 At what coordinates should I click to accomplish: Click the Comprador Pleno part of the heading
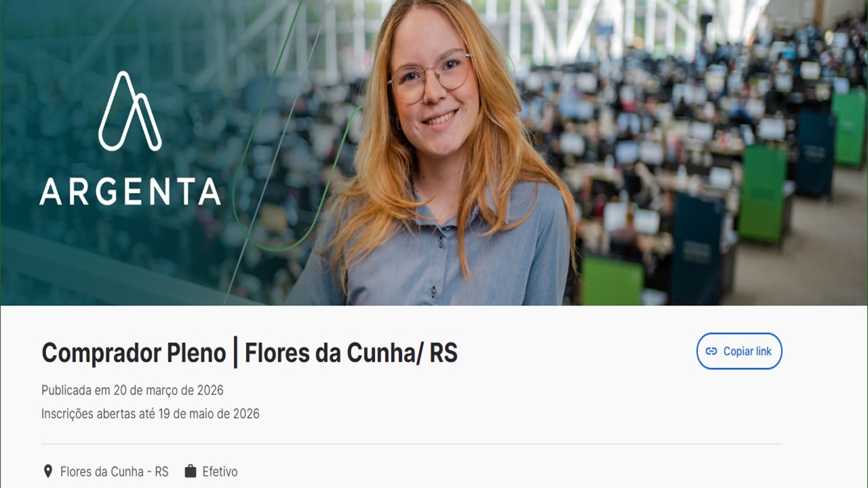click(134, 353)
